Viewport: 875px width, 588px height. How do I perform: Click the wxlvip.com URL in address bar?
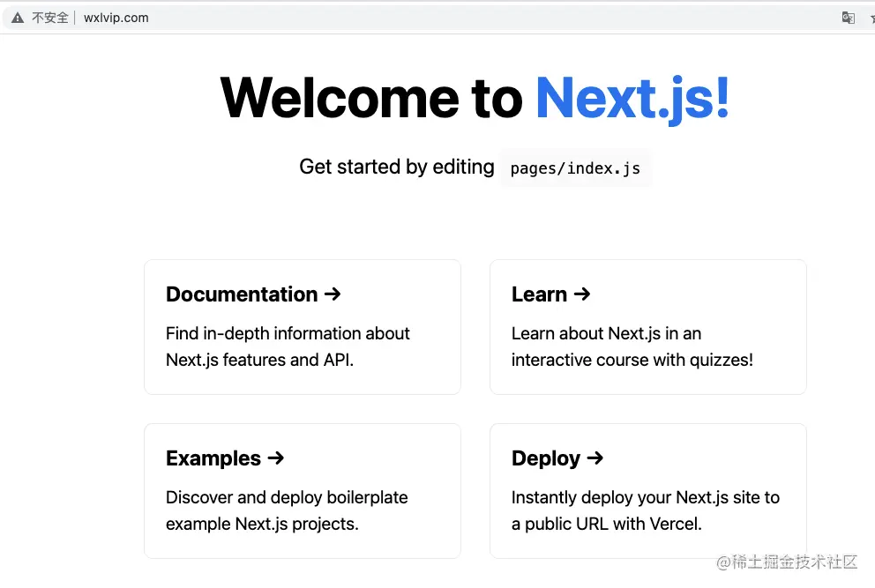tap(116, 18)
